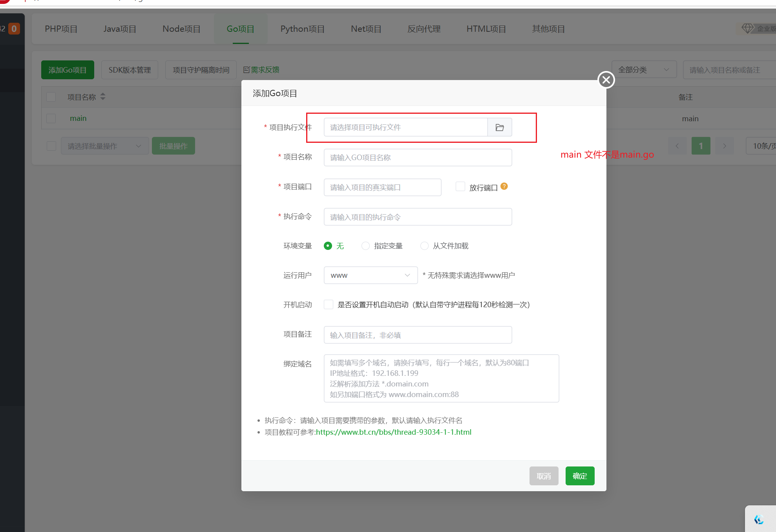The image size is (776, 532).
Task: Click the 项目备注 remarks input field
Action: [x=418, y=335]
